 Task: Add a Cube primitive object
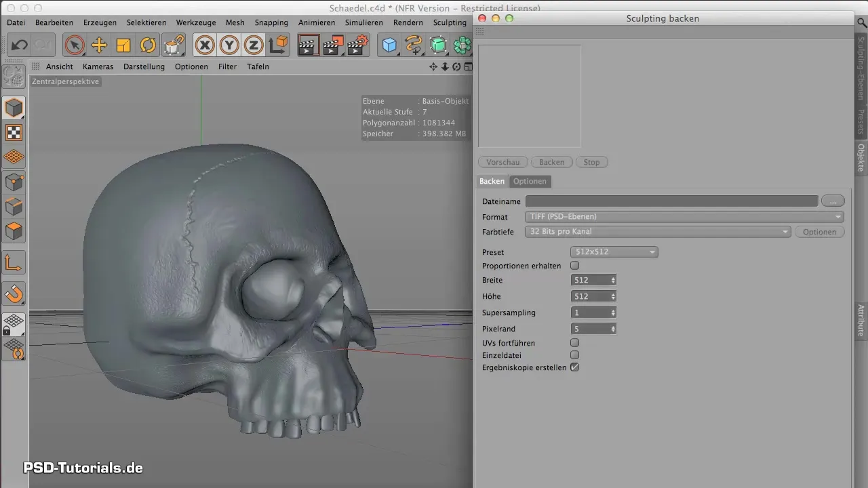pyautogui.click(x=389, y=45)
